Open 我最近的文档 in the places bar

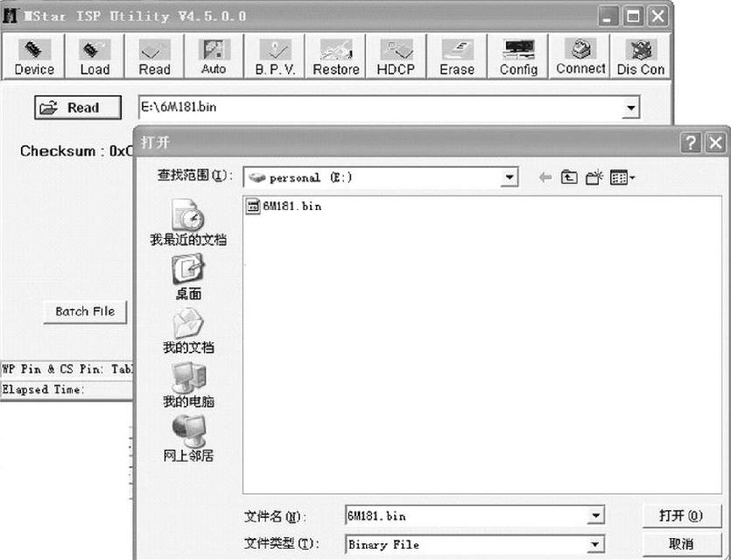click(x=188, y=222)
